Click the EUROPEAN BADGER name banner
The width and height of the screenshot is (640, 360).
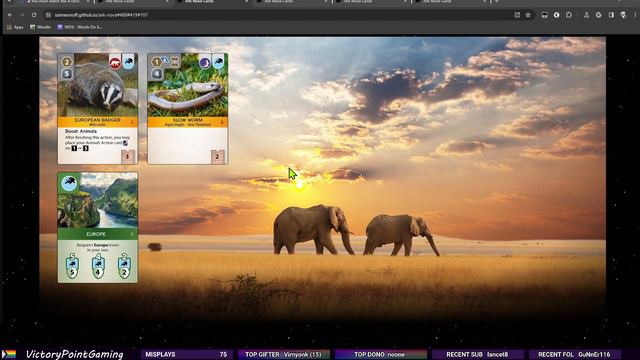coord(98,122)
